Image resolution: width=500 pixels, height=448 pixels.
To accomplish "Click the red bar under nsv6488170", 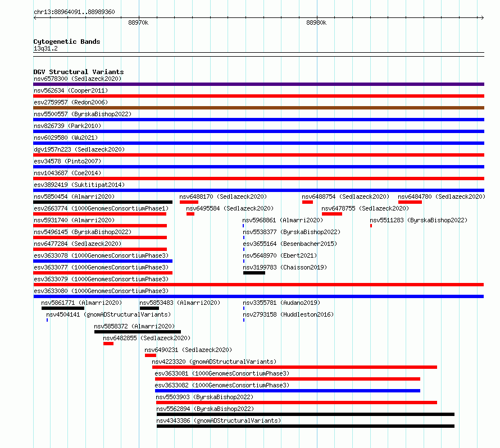I will pos(189,202).
